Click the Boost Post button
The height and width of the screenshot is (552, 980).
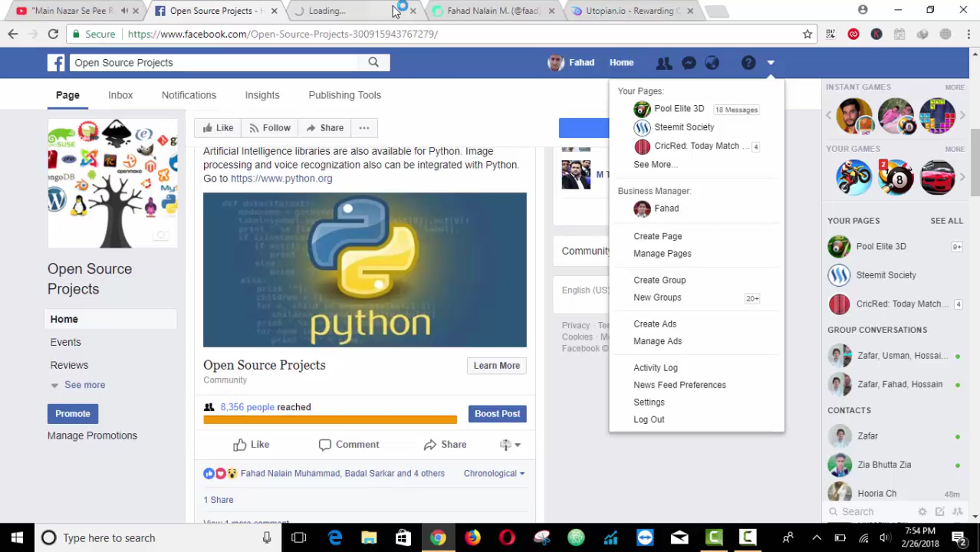[x=497, y=414]
